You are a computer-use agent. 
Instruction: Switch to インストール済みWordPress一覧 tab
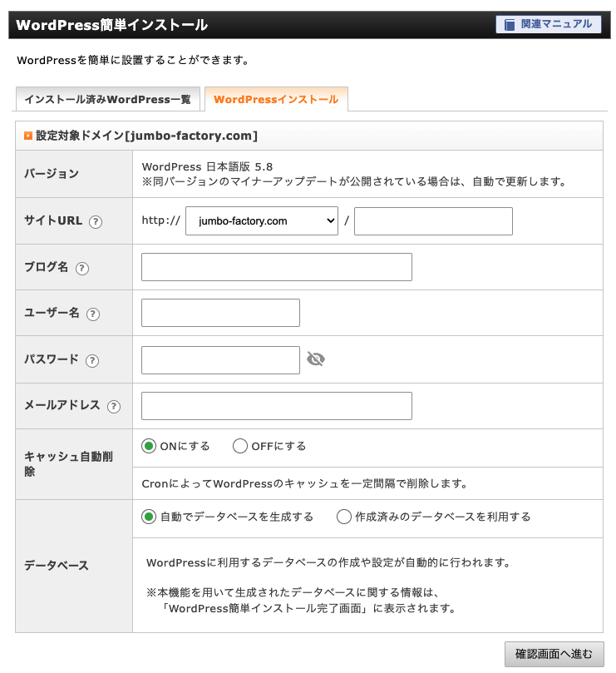pyautogui.click(x=108, y=99)
